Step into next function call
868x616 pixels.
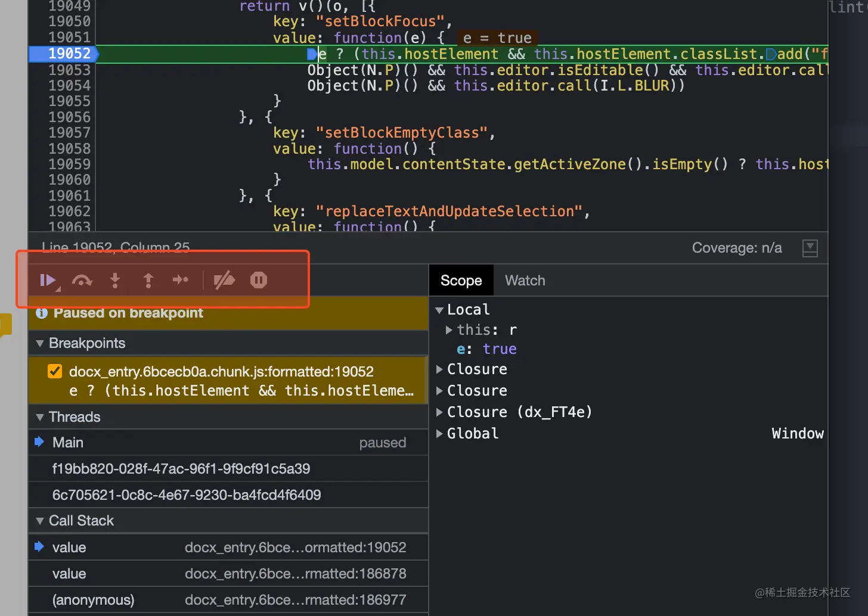click(115, 280)
